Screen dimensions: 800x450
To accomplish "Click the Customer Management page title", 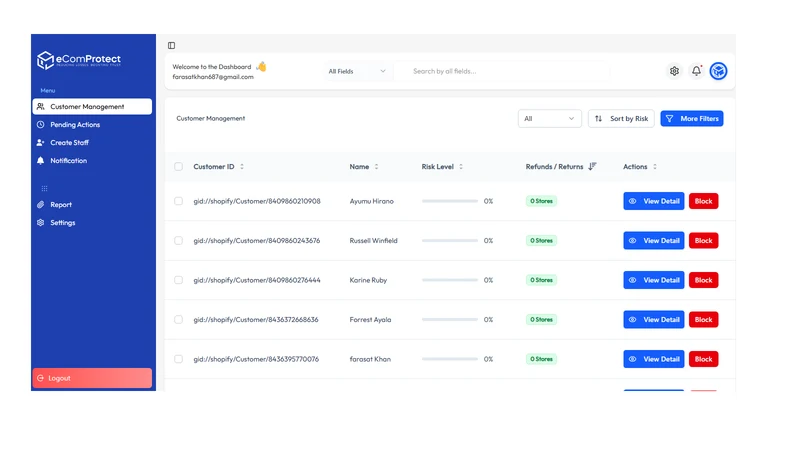I will click(211, 118).
